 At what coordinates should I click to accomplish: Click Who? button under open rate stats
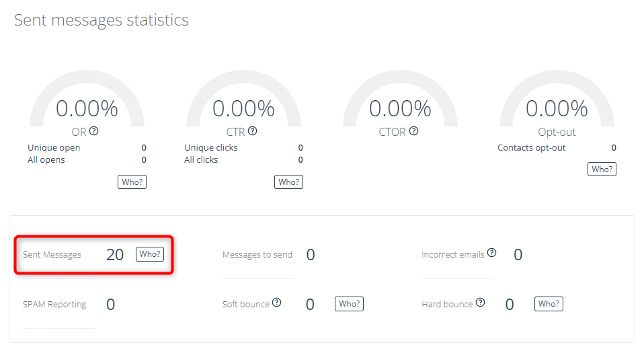(x=132, y=182)
